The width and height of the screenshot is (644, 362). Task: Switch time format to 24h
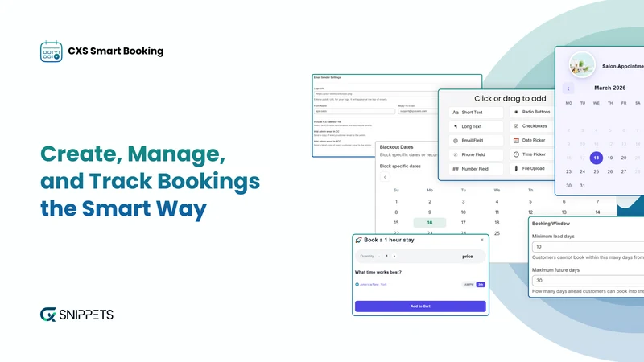click(480, 285)
